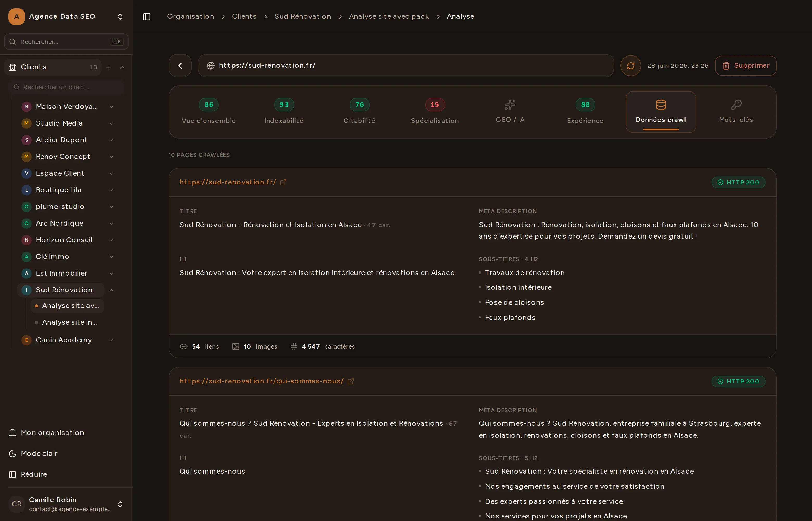This screenshot has height=521, width=812.
Task: Click the GEO / IA sparkle icon
Action: (x=510, y=104)
